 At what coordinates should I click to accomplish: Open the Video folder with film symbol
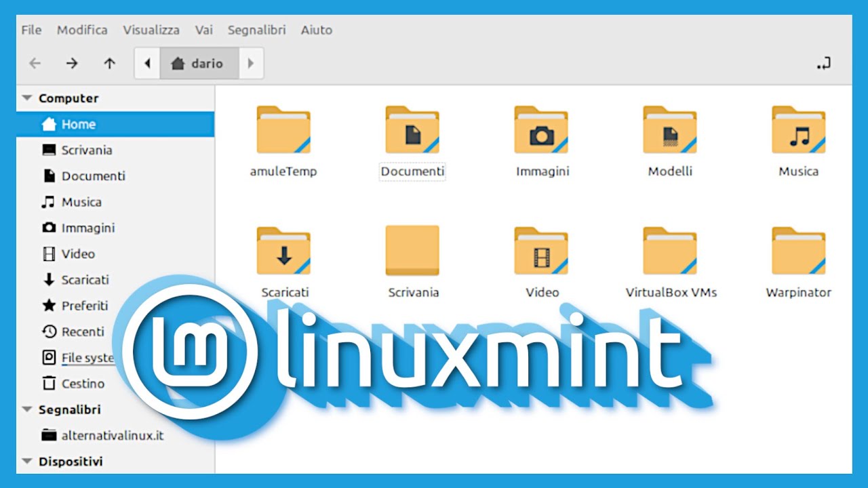[541, 251]
